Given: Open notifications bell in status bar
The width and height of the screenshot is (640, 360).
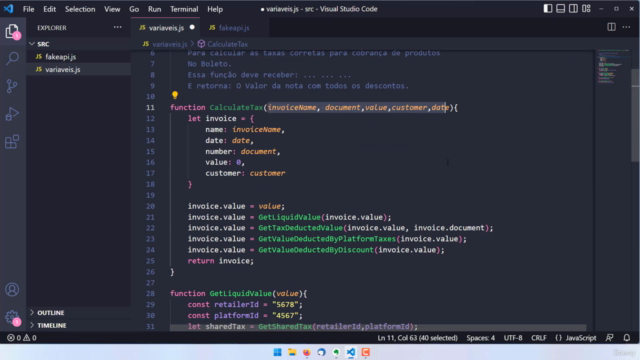Looking at the screenshot, I should [x=627, y=338].
